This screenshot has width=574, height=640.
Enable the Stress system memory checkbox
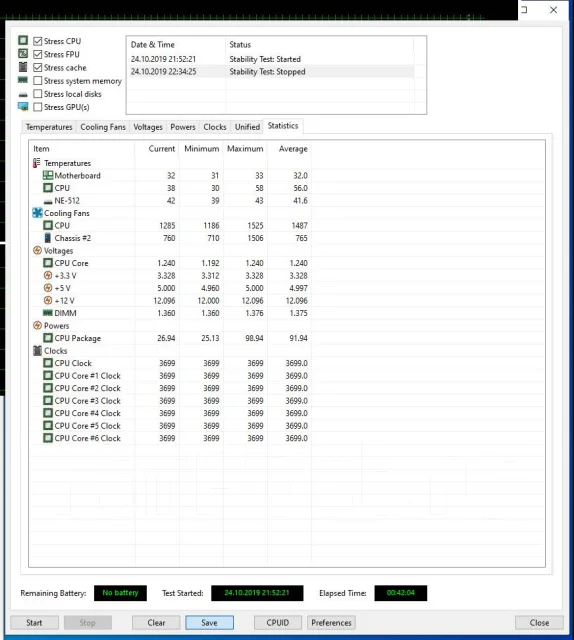(38, 81)
